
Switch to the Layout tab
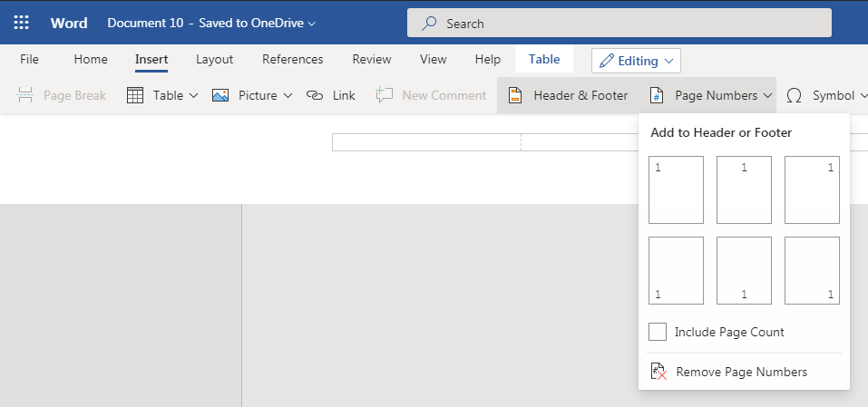tap(214, 59)
